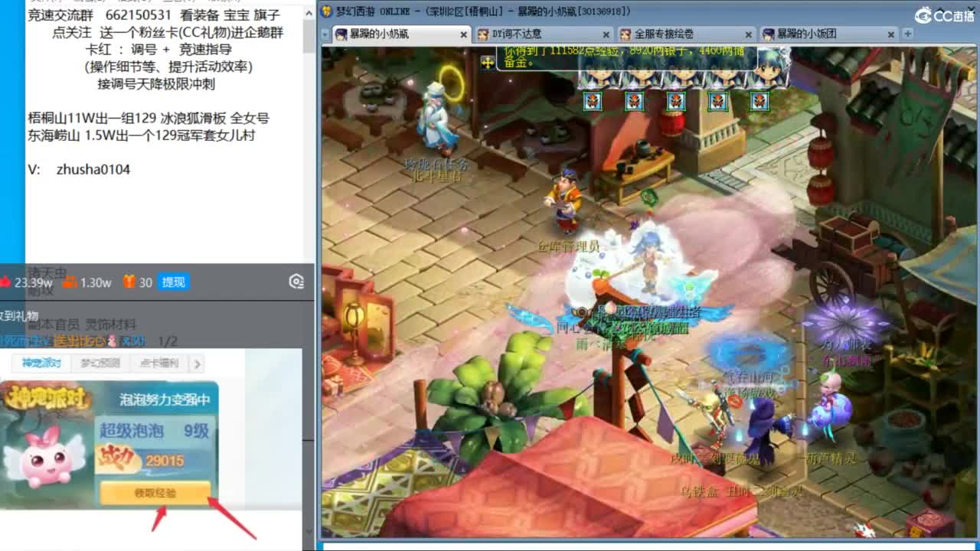The height and width of the screenshot is (551, 980).
Task: Click the blue 提现 button
Action: tap(173, 282)
